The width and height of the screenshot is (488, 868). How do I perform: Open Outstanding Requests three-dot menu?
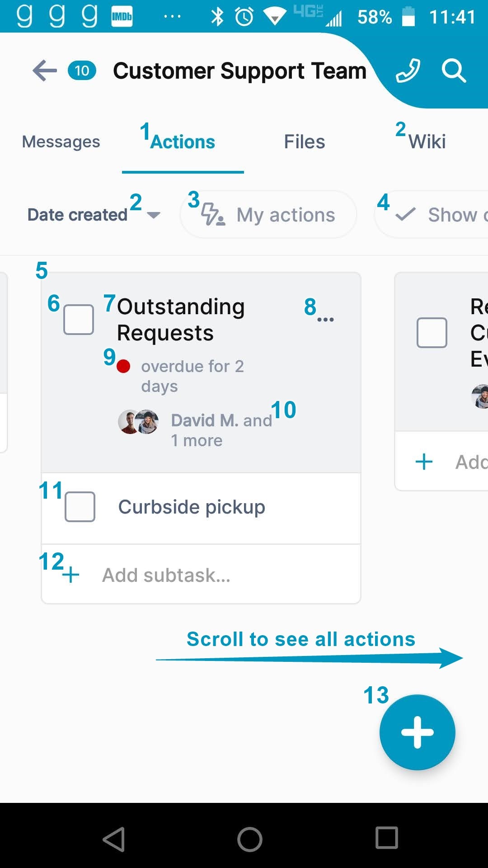click(x=325, y=320)
